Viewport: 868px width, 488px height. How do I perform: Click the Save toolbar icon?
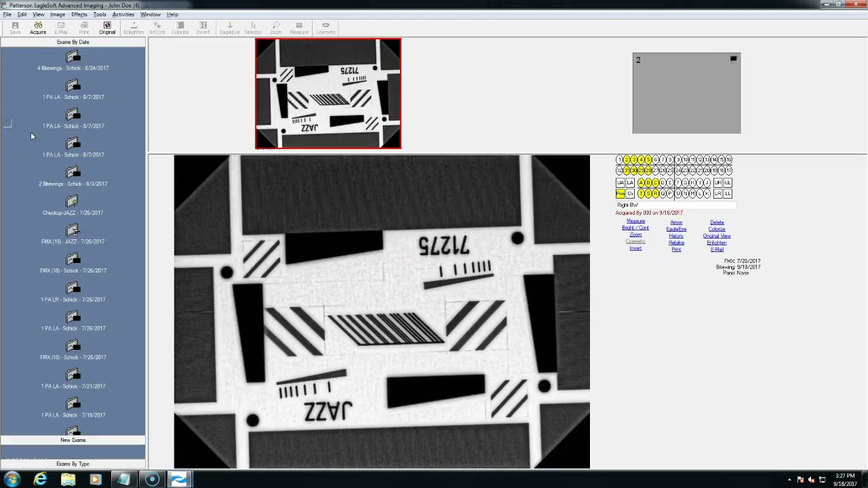tap(15, 28)
